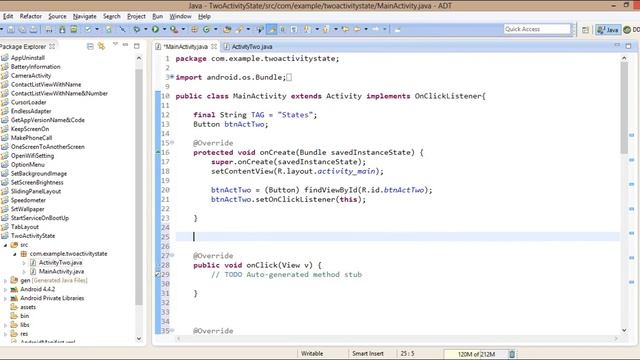Open the Refactor menu
Image resolution: width=640 pixels, height=360 pixels.
[x=31, y=16]
